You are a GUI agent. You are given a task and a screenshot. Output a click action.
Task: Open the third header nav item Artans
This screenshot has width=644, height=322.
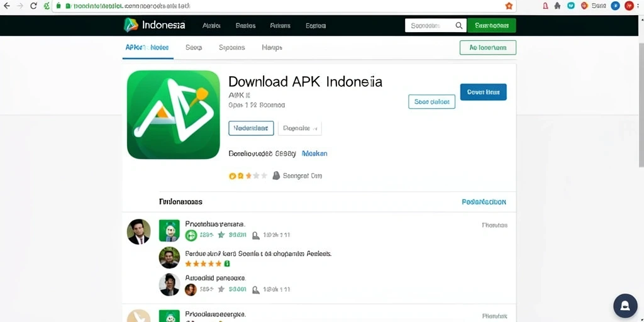coord(280,25)
